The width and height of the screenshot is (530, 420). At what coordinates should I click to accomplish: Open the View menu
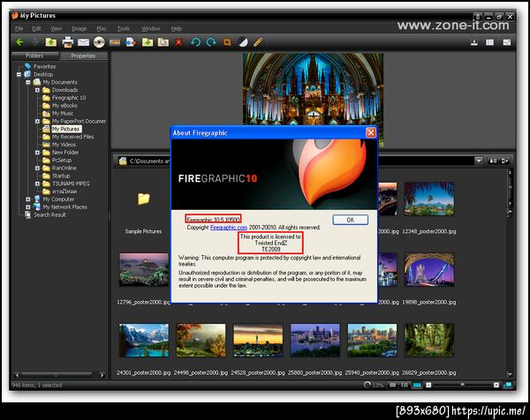pyautogui.click(x=57, y=29)
